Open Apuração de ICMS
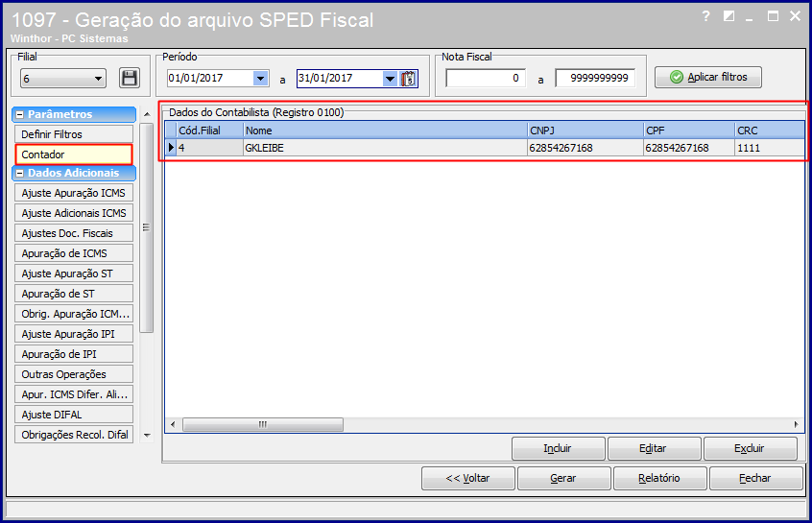812x523 pixels. click(x=74, y=253)
